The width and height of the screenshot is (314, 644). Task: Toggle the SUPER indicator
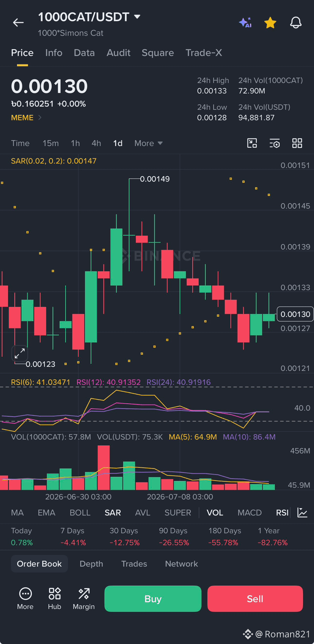[x=178, y=513]
